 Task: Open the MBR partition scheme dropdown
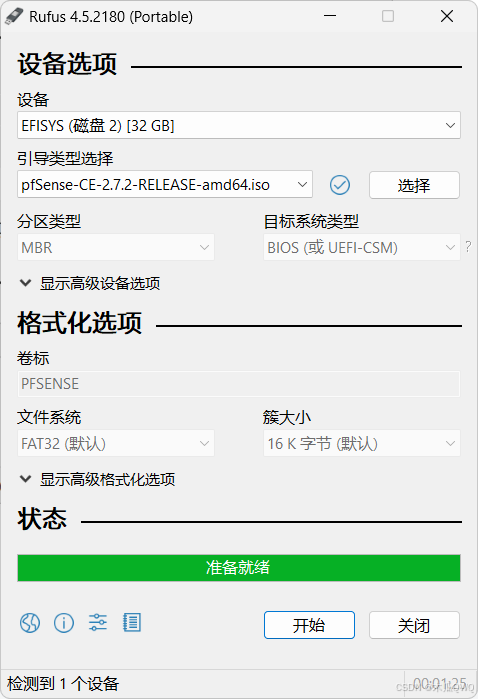point(116,247)
